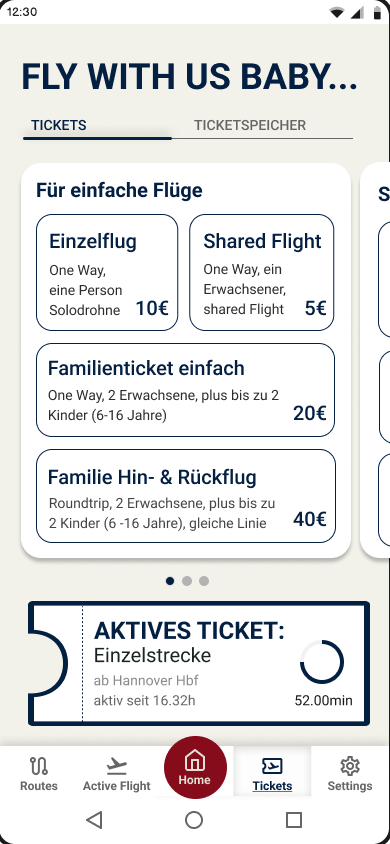Tap the circular 52.00min progress ring

(x=322, y=662)
